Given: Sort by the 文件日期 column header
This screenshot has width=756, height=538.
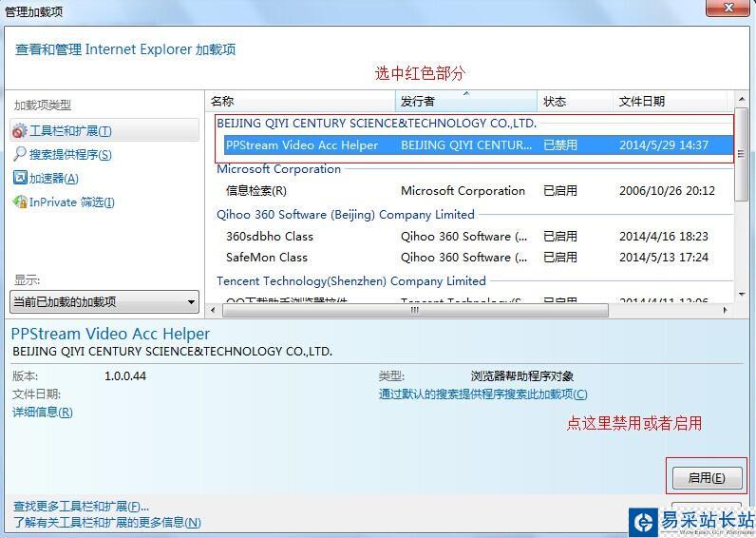Looking at the screenshot, I should tap(671, 102).
